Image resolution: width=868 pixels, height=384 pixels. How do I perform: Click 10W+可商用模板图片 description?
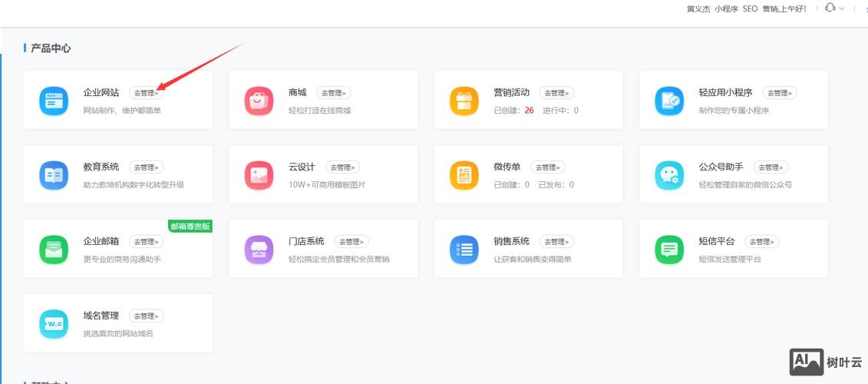click(x=327, y=184)
